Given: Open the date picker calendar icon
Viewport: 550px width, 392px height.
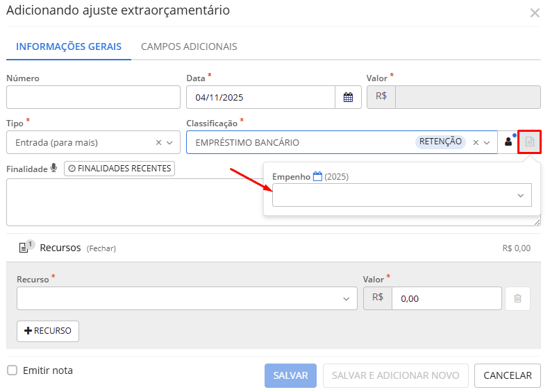Looking at the screenshot, I should (349, 98).
